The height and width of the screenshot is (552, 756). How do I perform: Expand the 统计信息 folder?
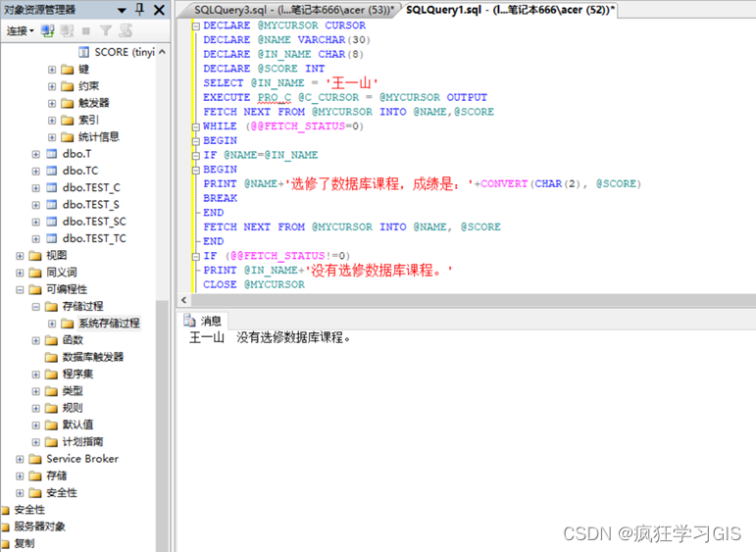[52, 137]
